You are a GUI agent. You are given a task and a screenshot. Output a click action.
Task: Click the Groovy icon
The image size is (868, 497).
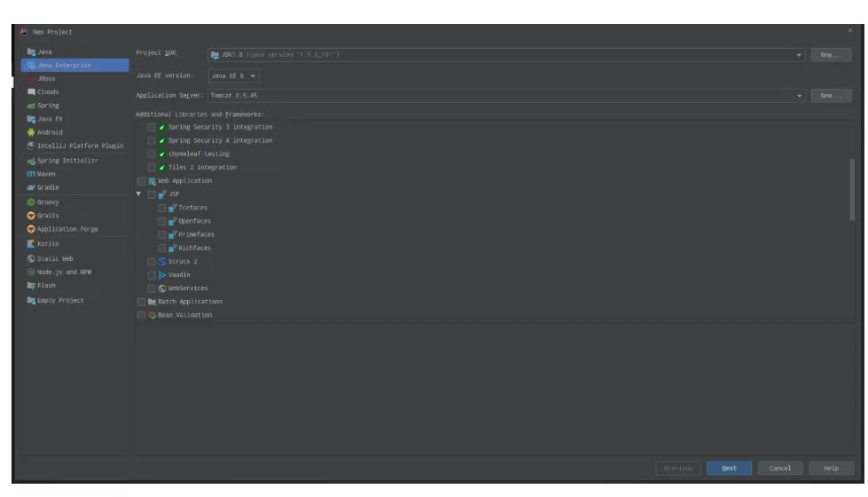coord(31,202)
